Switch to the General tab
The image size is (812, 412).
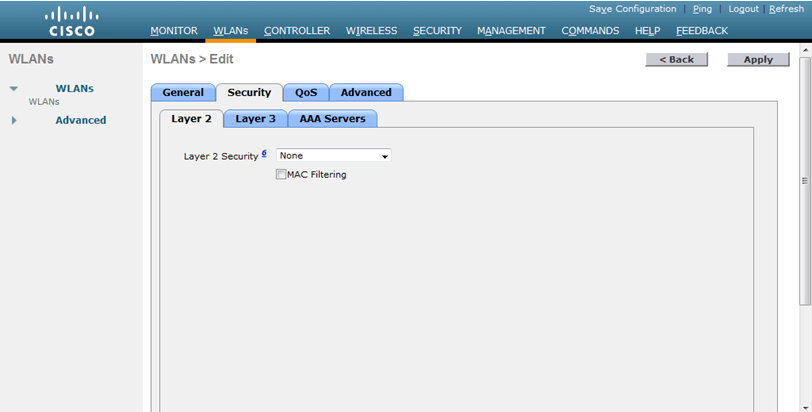tap(183, 93)
